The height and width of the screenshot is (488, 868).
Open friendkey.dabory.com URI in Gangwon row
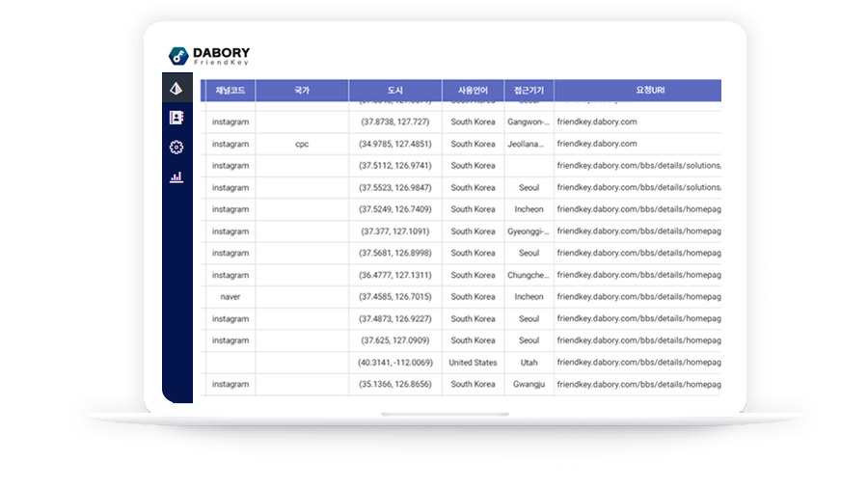point(597,122)
